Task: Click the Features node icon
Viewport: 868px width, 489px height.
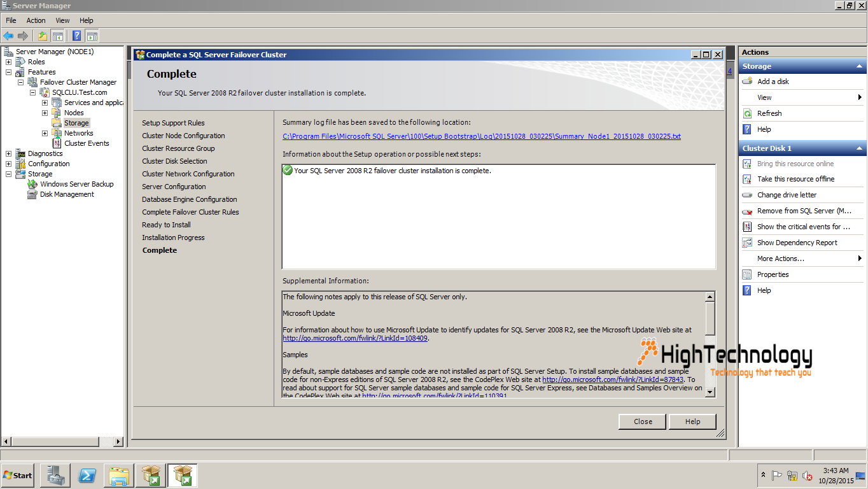Action: pos(21,72)
